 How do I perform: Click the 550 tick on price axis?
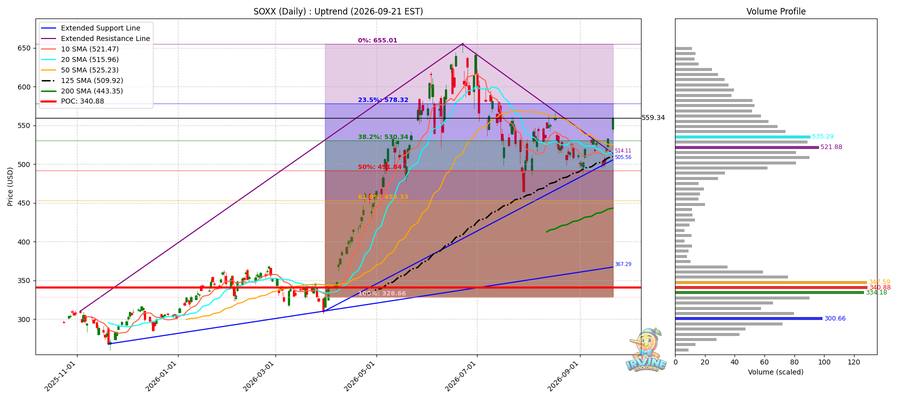pos(26,126)
